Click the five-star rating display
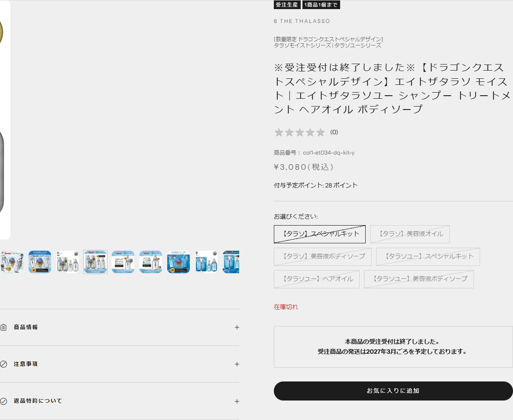 [300, 132]
